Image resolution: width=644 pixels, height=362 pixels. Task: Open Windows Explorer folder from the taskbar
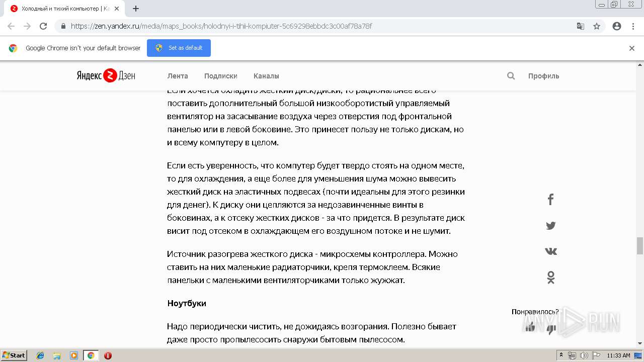point(57,355)
